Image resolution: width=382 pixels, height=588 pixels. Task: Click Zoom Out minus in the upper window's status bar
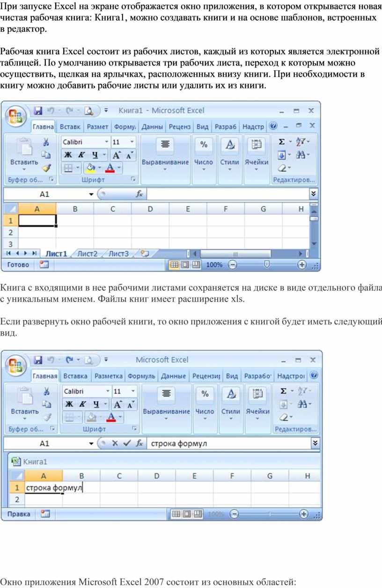(x=232, y=265)
